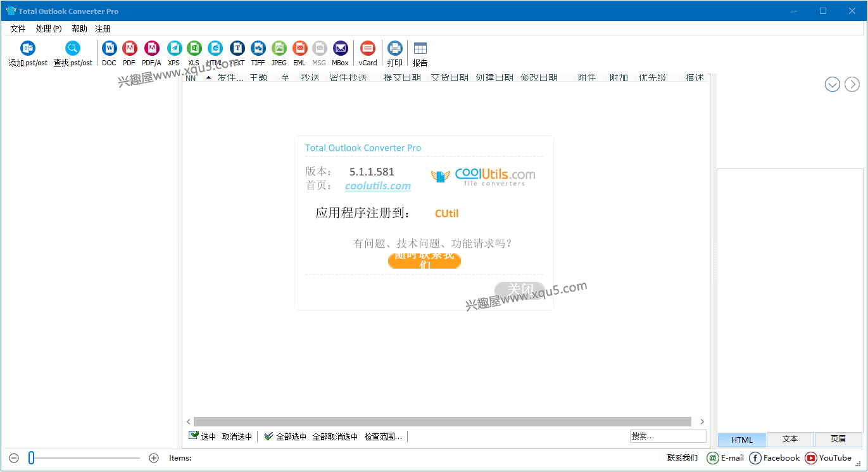This screenshot has height=472, width=868.
Task: Sort by the 创建日期 column header
Action: (x=494, y=77)
